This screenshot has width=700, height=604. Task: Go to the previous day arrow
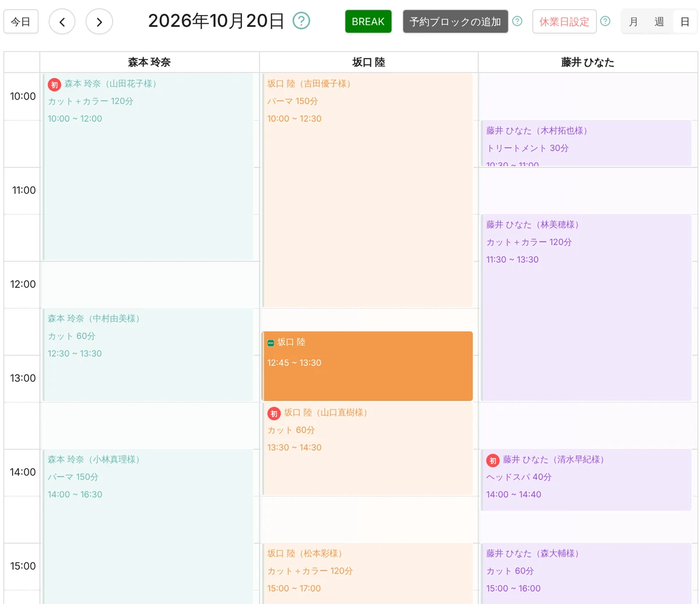[x=62, y=22]
